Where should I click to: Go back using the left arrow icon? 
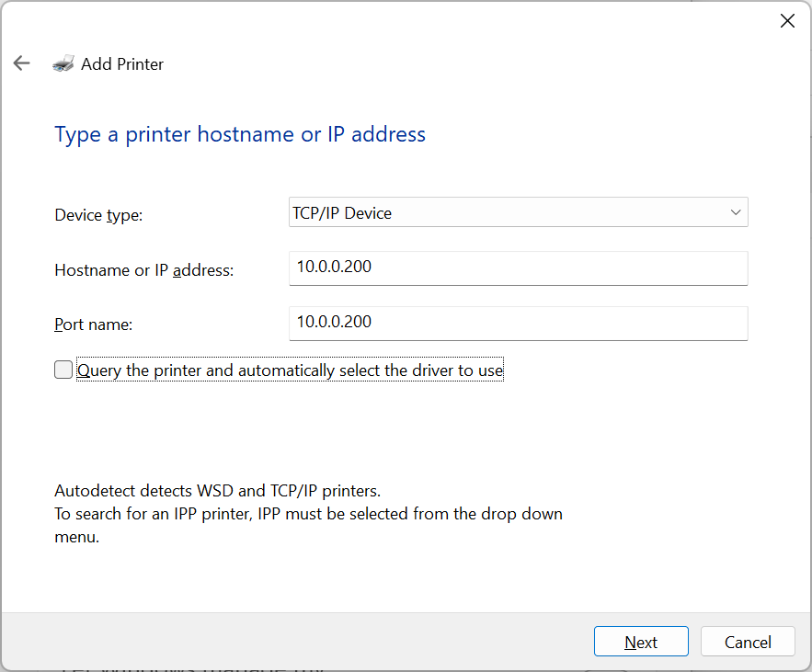coord(22,63)
